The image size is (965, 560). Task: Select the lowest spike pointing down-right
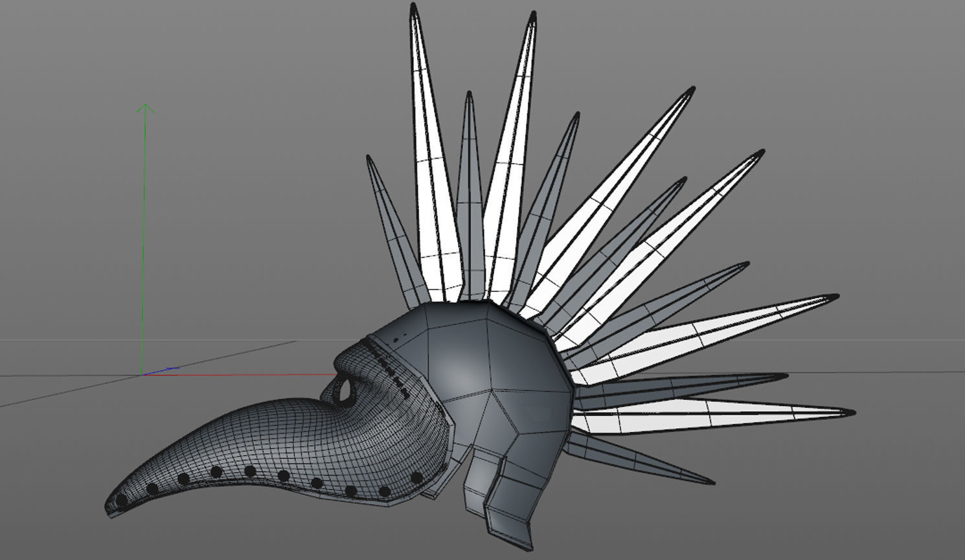click(x=638, y=458)
